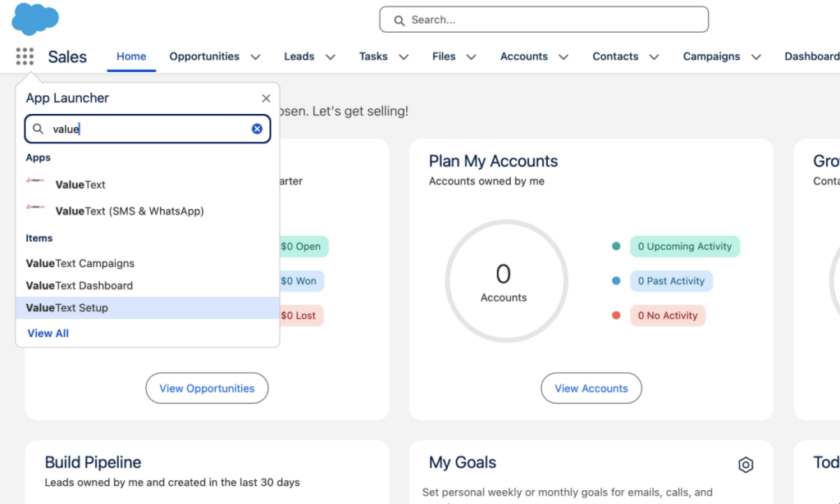Image resolution: width=840 pixels, height=504 pixels.
Task: Go to the Tasks tab
Action: pos(373,57)
